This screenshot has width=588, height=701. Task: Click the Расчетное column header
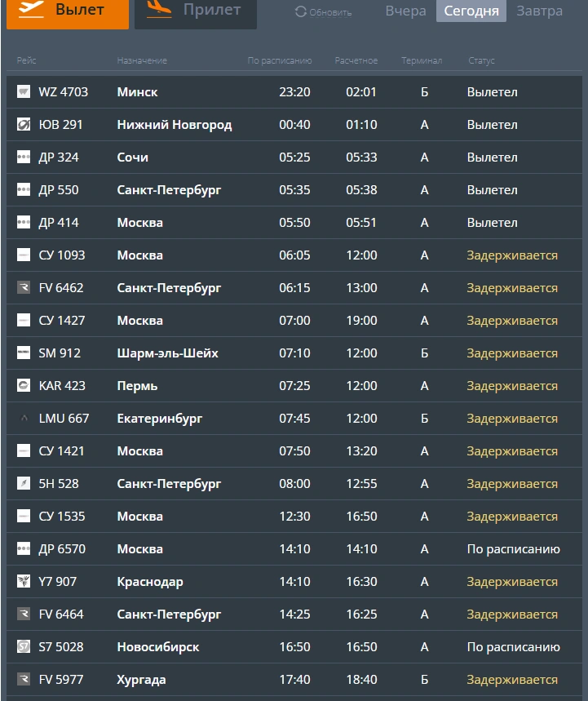(356, 60)
